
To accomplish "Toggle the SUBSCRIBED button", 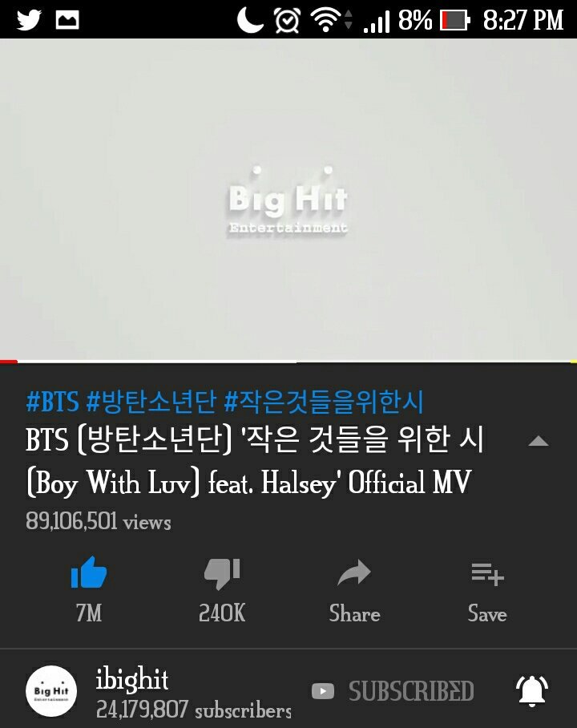I will [x=393, y=691].
